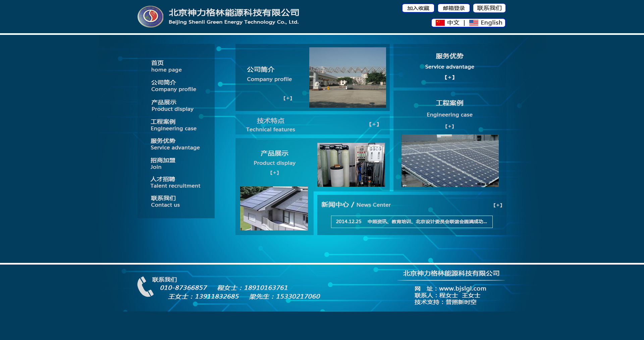The height and width of the screenshot is (340, 644).
Task: Click the telephone handset icon in footer
Action: click(x=145, y=287)
